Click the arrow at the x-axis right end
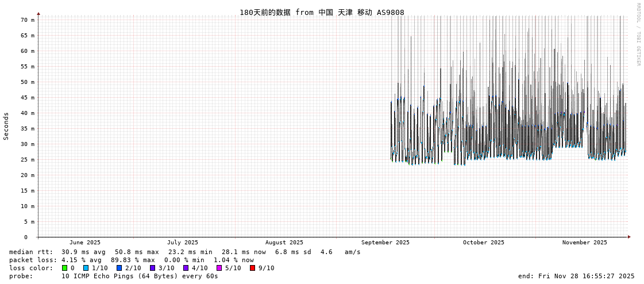The height and width of the screenshot is (284, 644). coord(629,237)
